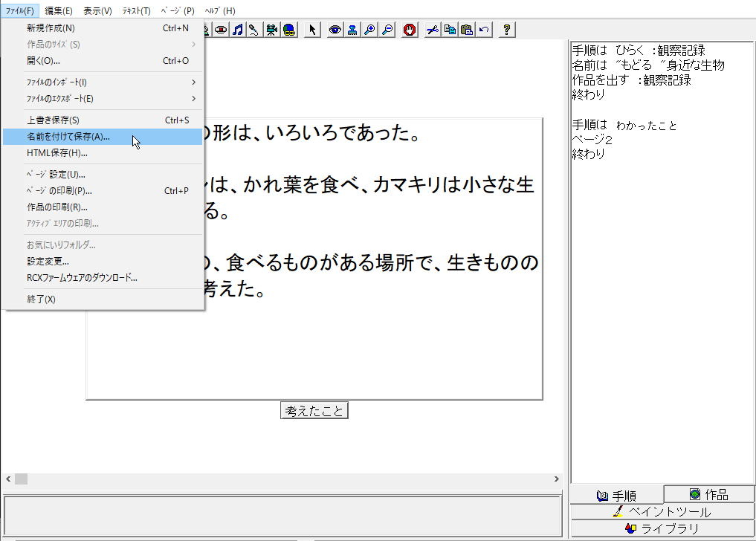Choose 名前を付けて保存(A)... from the menu
The image size is (756, 541).
68,137
